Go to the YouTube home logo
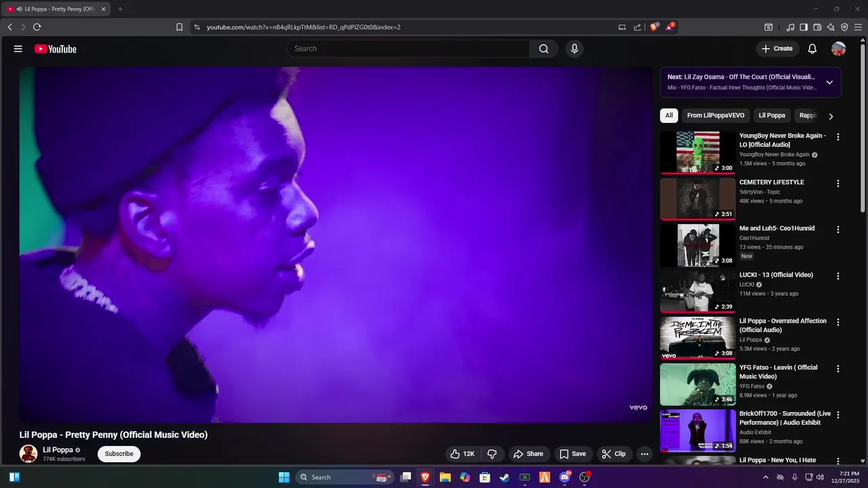This screenshot has height=488, width=868. (56, 49)
